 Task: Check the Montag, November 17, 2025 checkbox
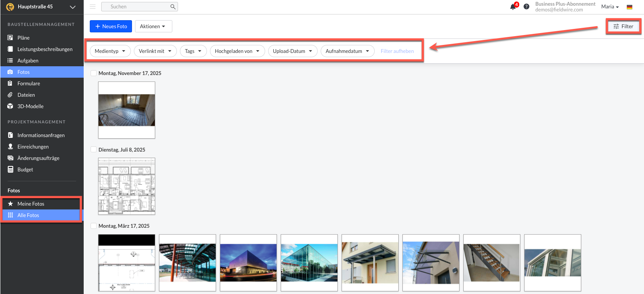tap(94, 73)
